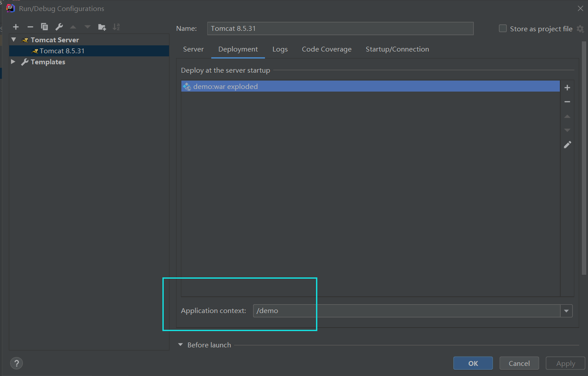This screenshot has width=588, height=376.
Task: Go to the Code Coverage tab
Action: (327, 49)
